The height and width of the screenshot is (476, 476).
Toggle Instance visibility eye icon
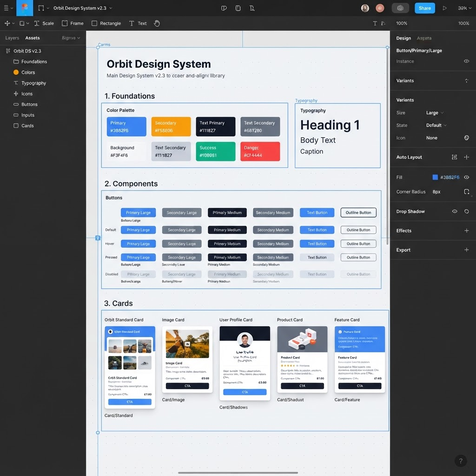pos(466,61)
